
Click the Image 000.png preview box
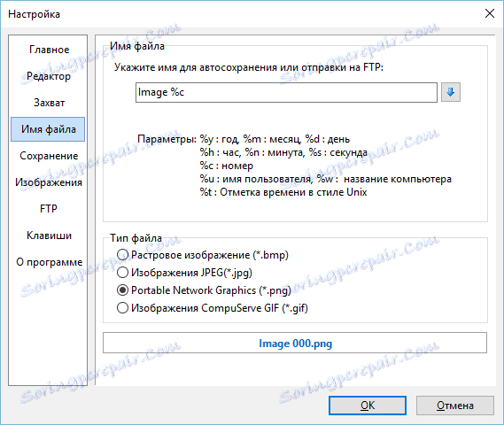(x=295, y=343)
